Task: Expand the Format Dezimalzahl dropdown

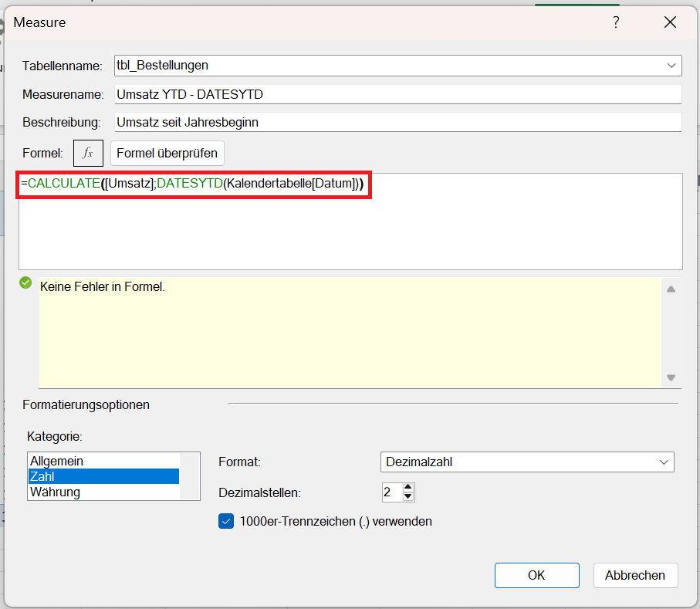Action: coord(663,462)
